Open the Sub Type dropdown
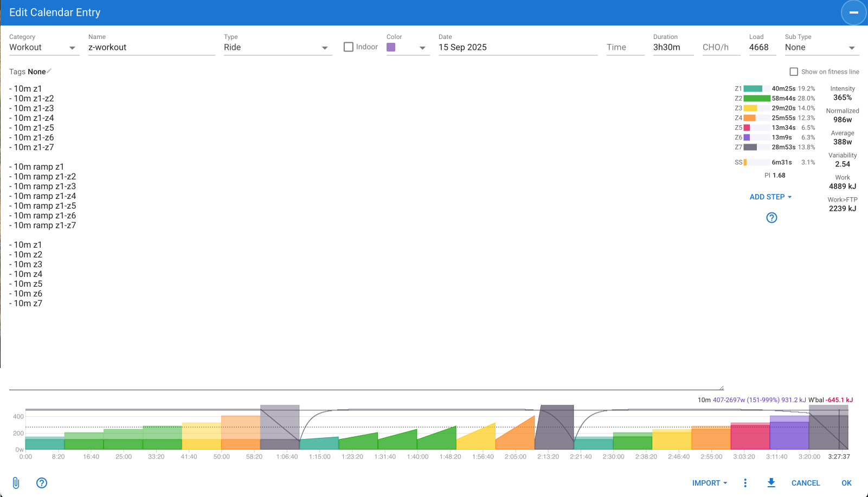 pos(820,48)
